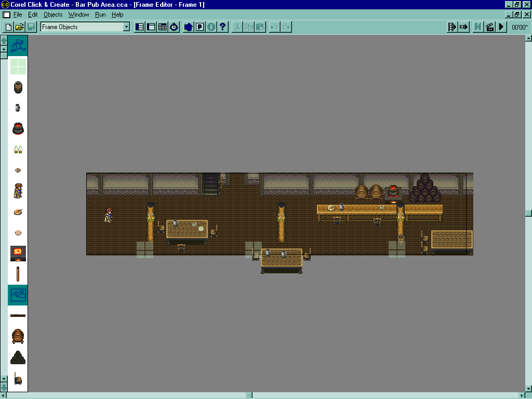Click the table extending below the frame
This screenshot has height=399, width=532.
[281, 261]
